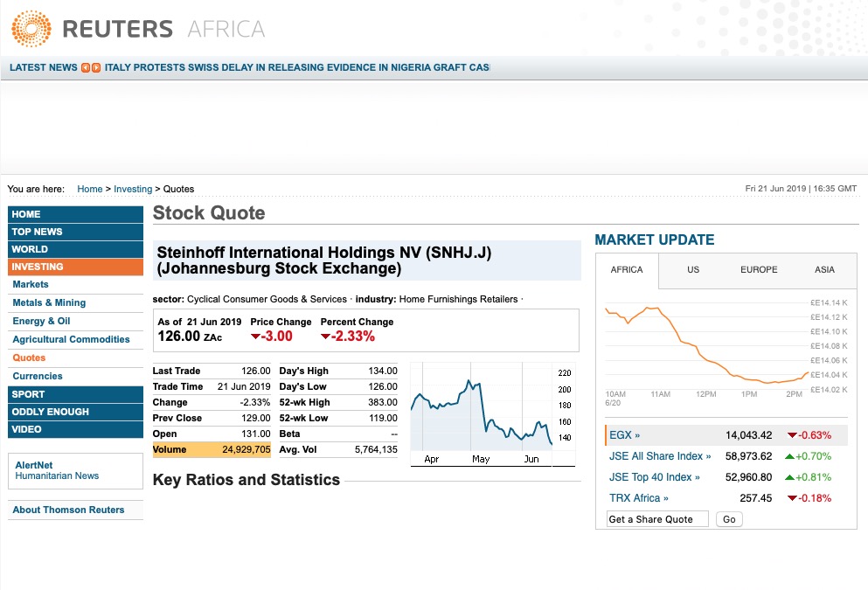Switch to the ASIA market tab
The height and width of the screenshot is (590, 868).
tap(823, 270)
